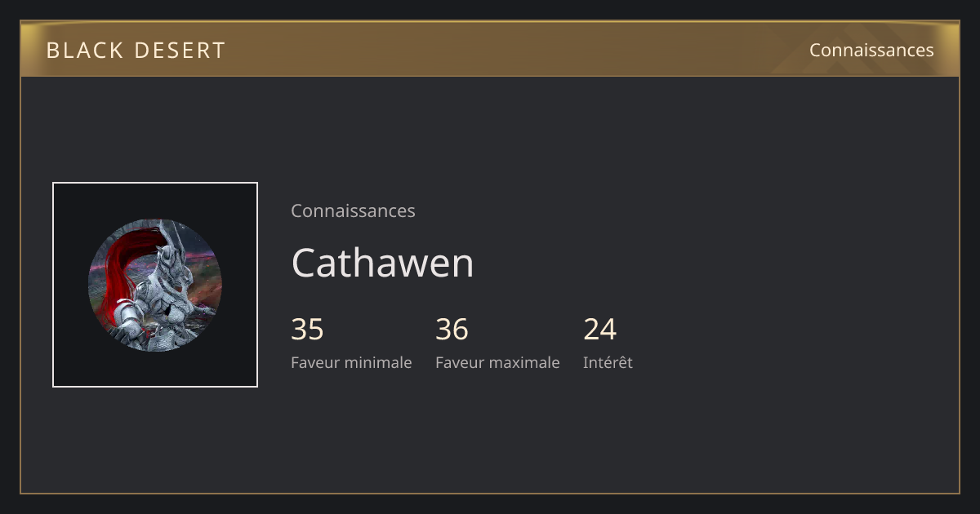Click the chevron pattern beside header Connaissances
980x514 pixels.
(866, 50)
